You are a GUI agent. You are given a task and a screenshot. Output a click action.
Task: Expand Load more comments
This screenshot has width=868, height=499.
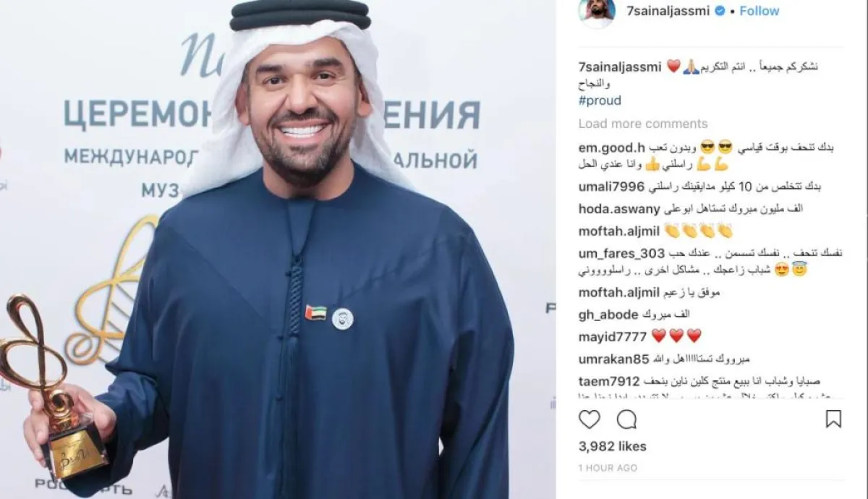click(x=643, y=124)
